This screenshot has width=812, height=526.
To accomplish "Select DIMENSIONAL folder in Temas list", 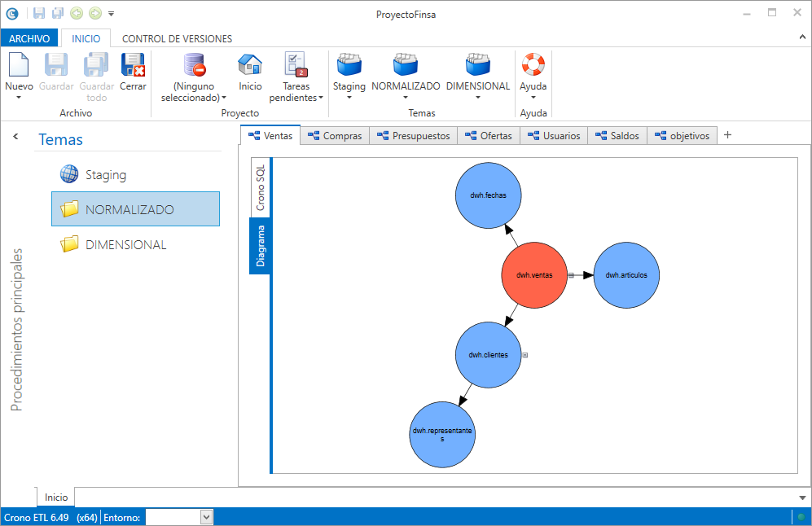I will [x=125, y=244].
